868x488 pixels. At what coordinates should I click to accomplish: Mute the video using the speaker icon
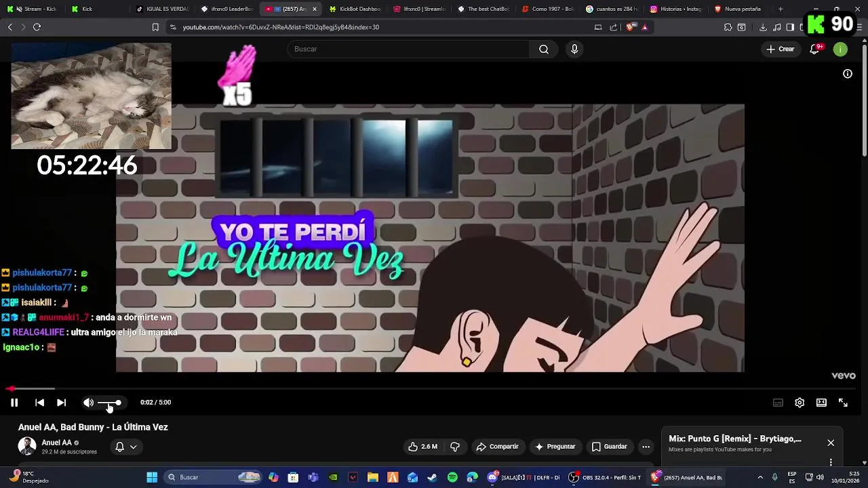pyautogui.click(x=88, y=403)
